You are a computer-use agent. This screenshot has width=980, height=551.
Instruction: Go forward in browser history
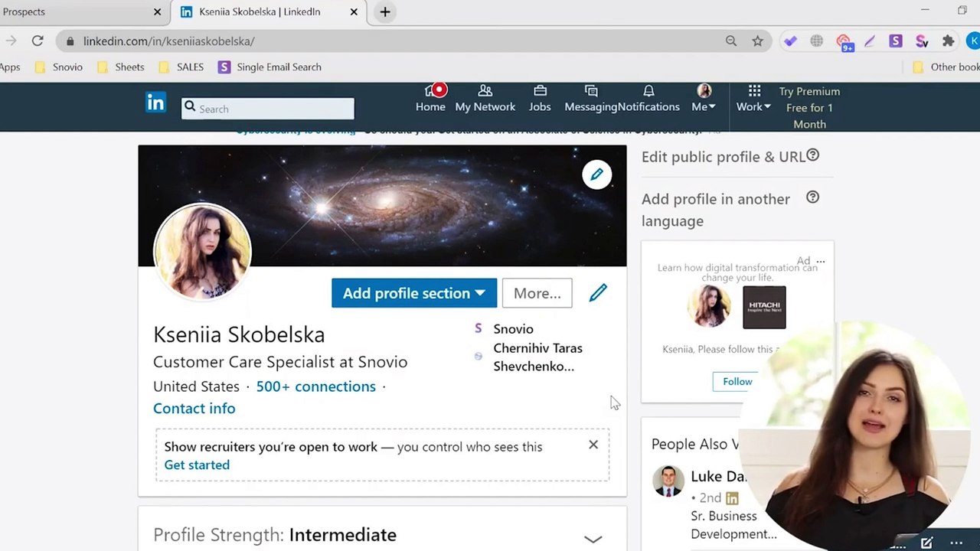point(11,41)
